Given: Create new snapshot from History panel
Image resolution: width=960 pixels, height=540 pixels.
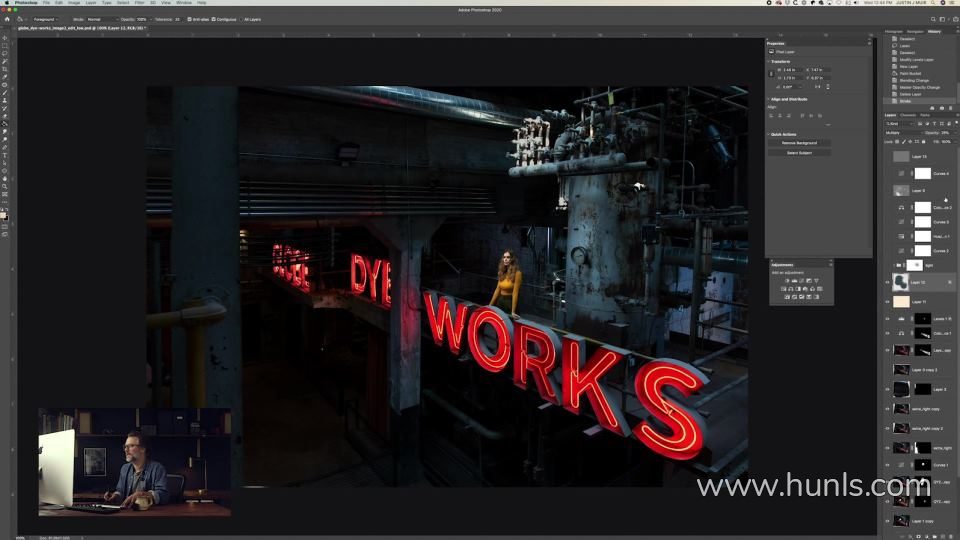Looking at the screenshot, I should (x=942, y=108).
